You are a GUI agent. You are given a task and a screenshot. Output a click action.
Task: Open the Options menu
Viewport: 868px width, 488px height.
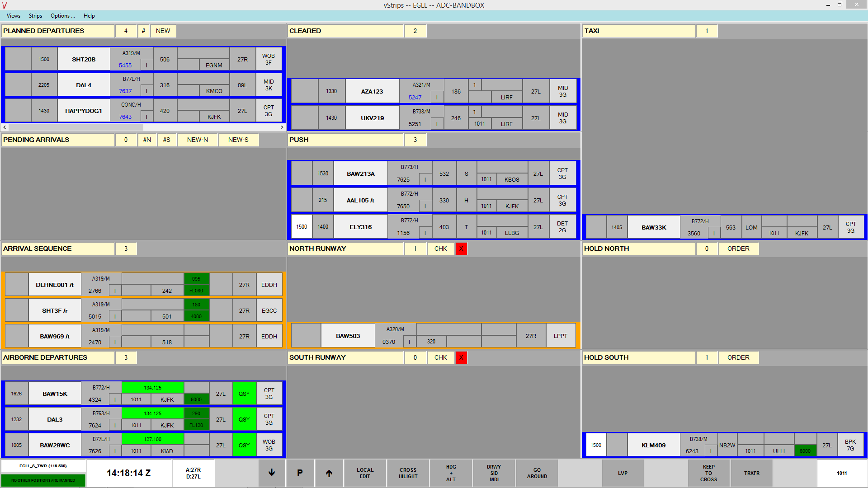pyautogui.click(x=62, y=16)
